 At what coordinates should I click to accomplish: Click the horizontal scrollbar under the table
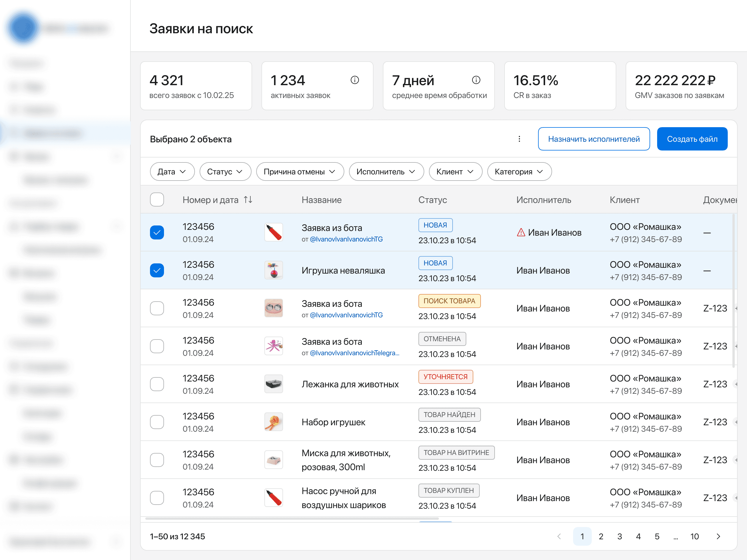click(292, 518)
